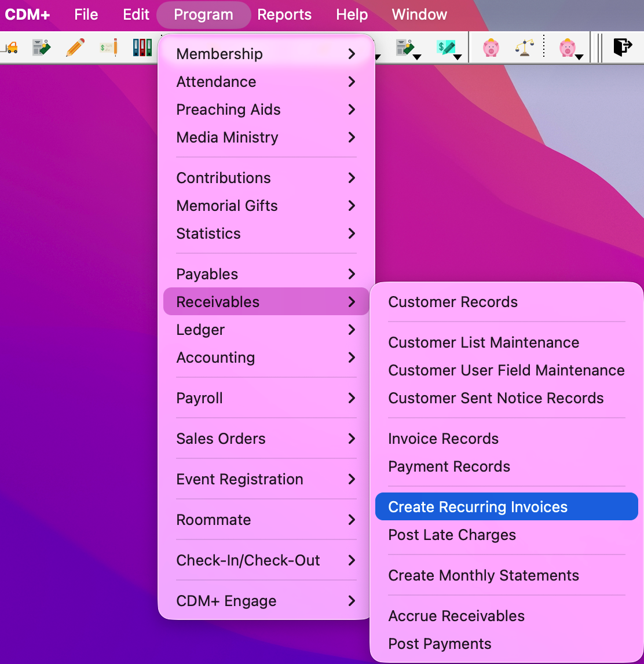Open the CDM+ application menu
This screenshot has height=664, width=644.
[x=28, y=15]
